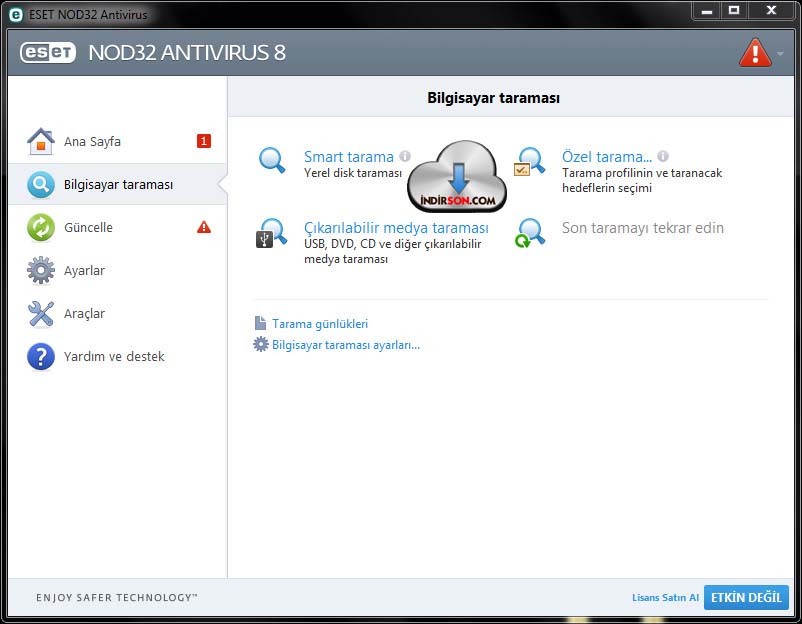
Task: Click 'Tarama profilinin ve taranacak' description text
Action: pos(642,173)
